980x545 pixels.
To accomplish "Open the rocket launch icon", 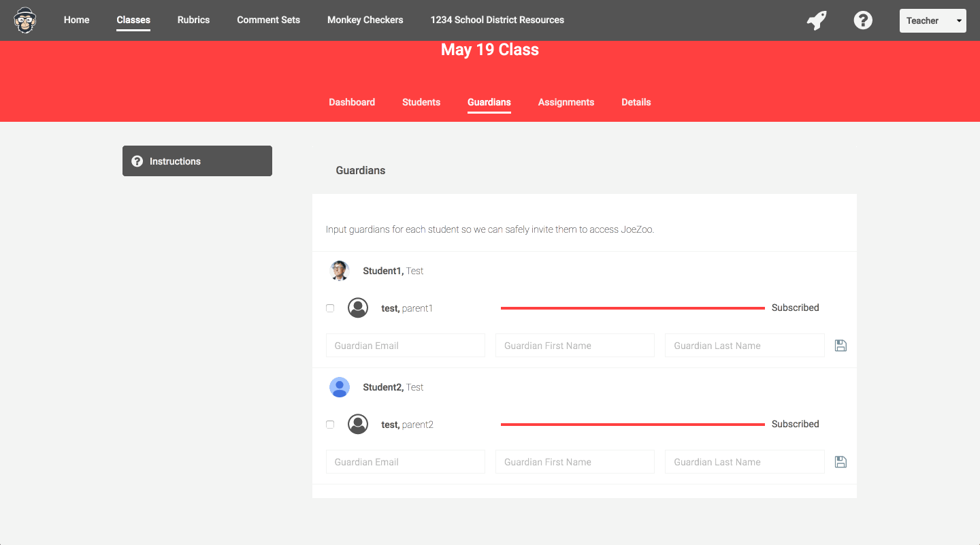I will pos(817,20).
